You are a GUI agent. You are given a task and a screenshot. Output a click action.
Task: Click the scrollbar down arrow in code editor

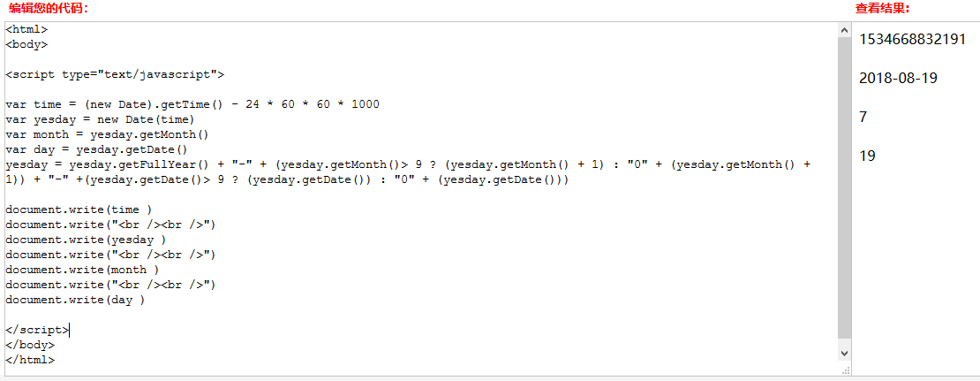click(x=844, y=354)
